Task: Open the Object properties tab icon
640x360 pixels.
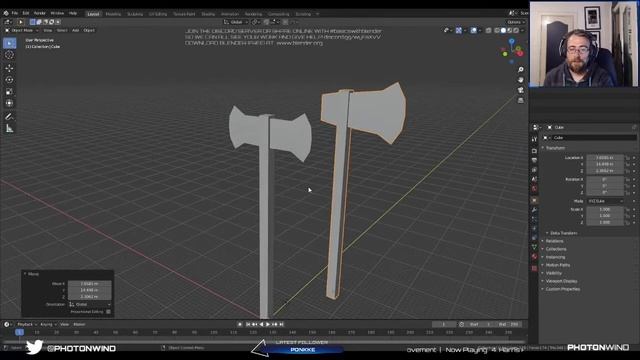Action: point(534,200)
